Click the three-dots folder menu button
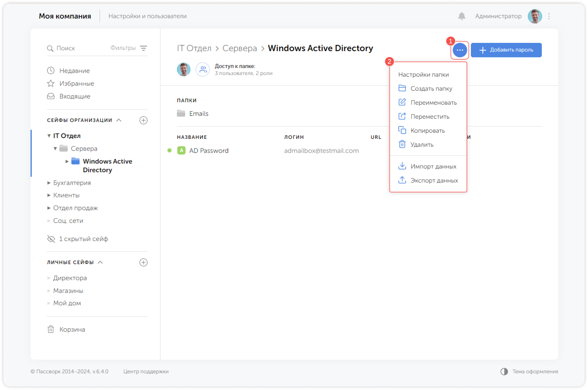Image resolution: width=588 pixels, height=390 pixels. (460, 50)
